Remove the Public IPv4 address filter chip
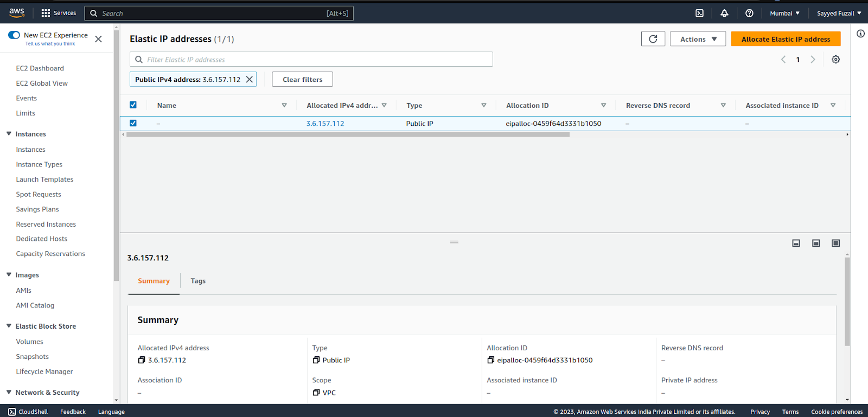 tap(250, 79)
